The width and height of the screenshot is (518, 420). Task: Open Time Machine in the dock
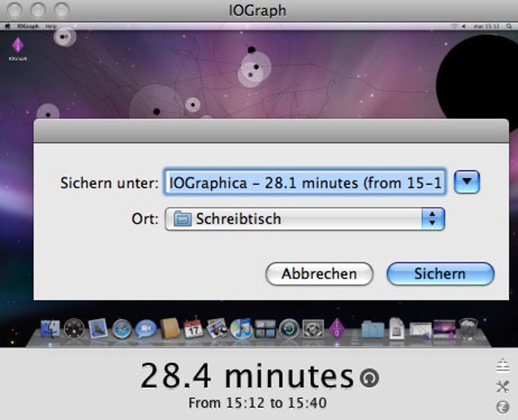[x=289, y=329]
